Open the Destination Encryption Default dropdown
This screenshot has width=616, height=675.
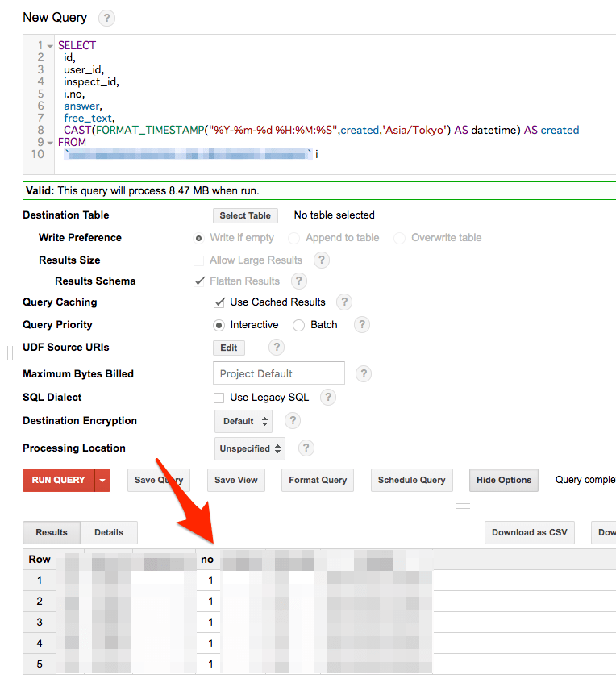pyautogui.click(x=243, y=421)
